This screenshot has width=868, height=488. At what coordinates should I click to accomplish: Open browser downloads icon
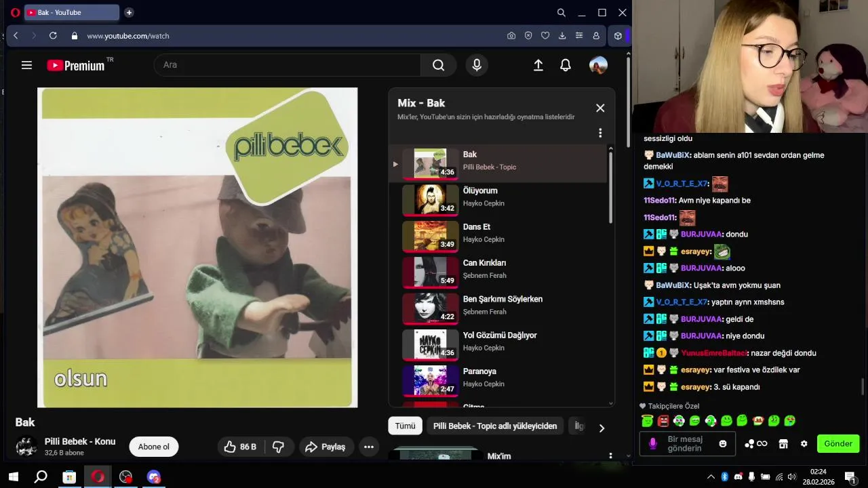(x=562, y=36)
